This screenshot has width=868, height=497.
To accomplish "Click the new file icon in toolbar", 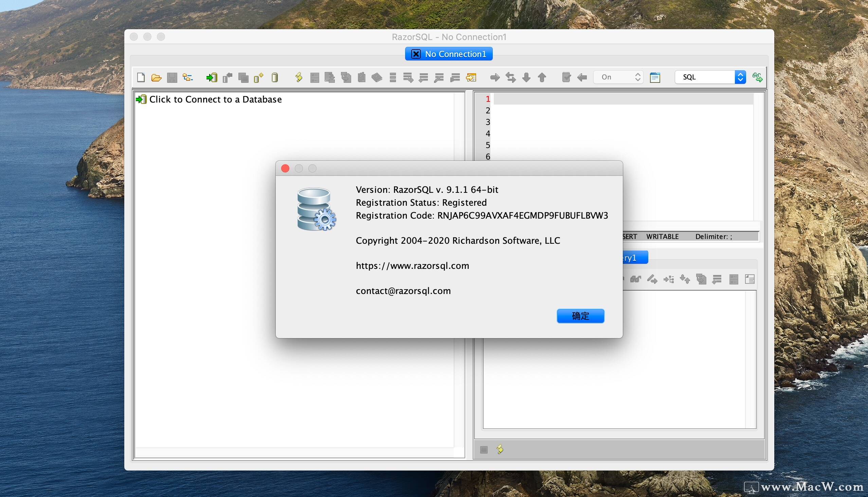I will coord(140,77).
